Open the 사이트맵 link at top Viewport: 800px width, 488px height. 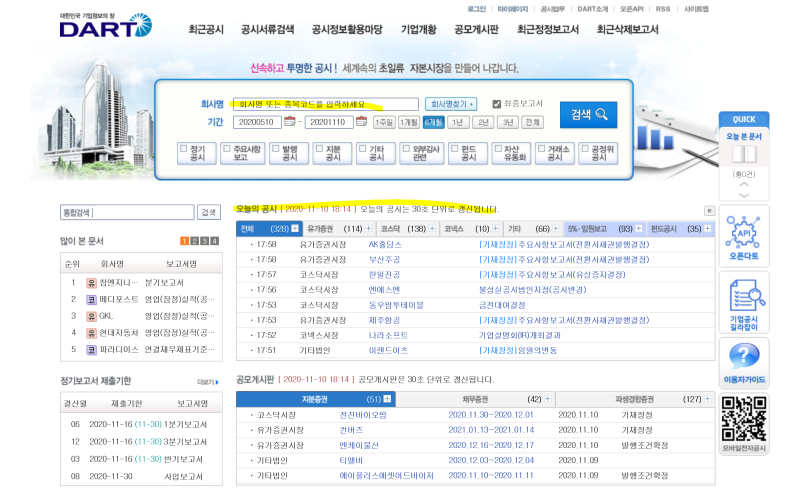696,9
